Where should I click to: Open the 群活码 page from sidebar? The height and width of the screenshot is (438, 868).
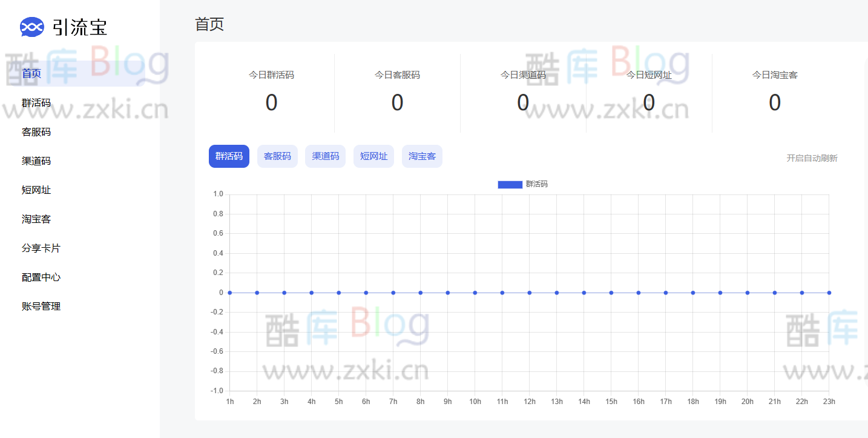pos(36,102)
